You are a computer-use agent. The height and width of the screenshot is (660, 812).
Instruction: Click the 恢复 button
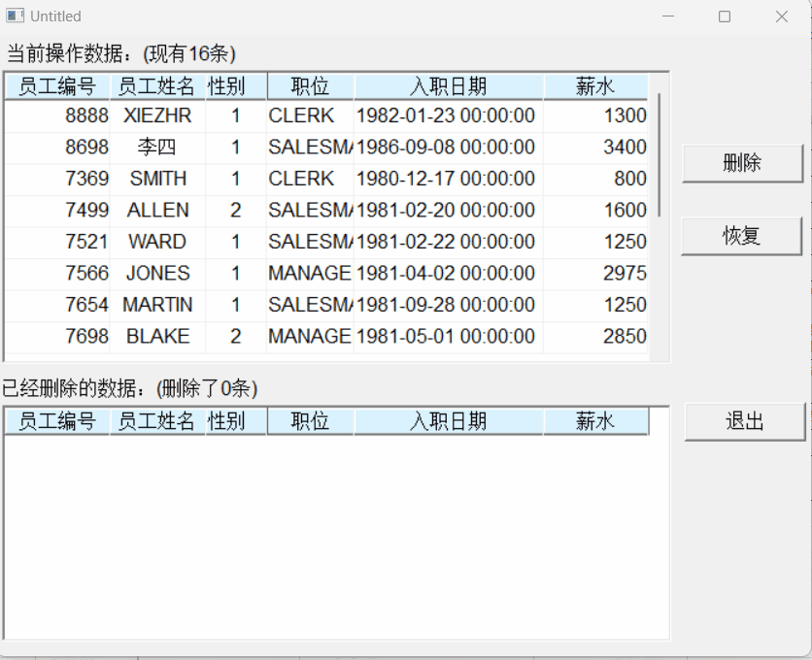[x=741, y=236]
